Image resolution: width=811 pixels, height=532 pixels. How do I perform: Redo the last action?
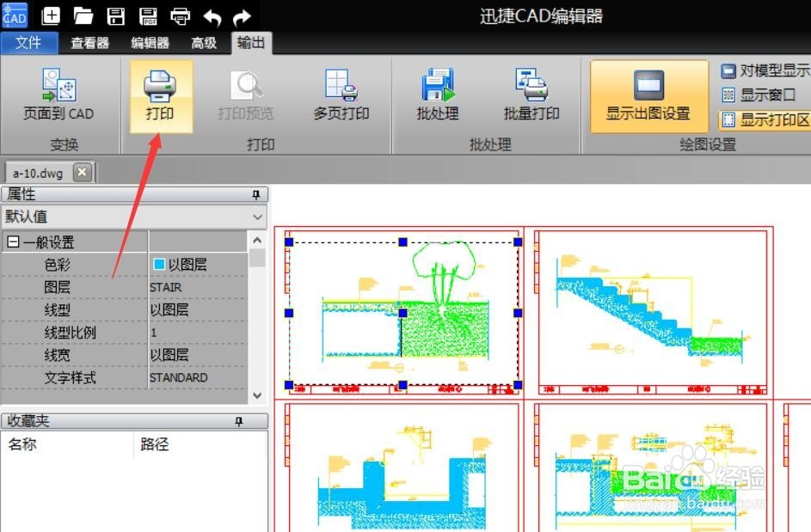242,17
